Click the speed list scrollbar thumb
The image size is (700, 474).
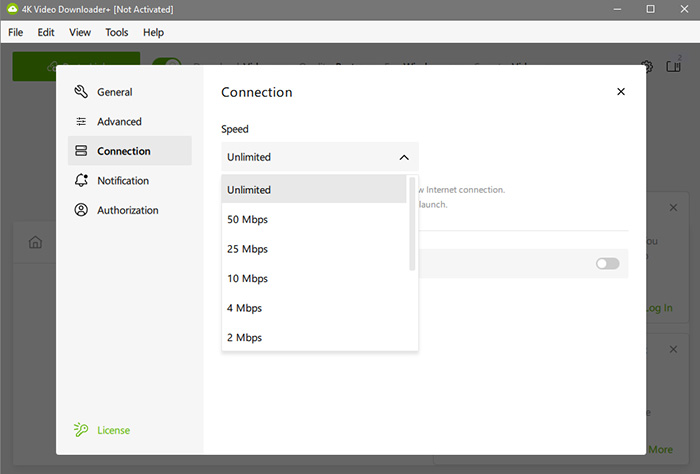click(412, 224)
